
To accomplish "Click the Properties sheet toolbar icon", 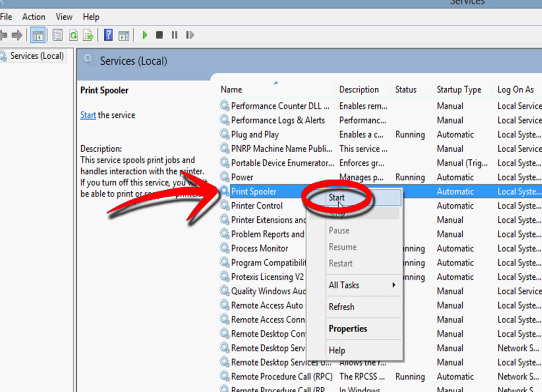I will [x=57, y=35].
